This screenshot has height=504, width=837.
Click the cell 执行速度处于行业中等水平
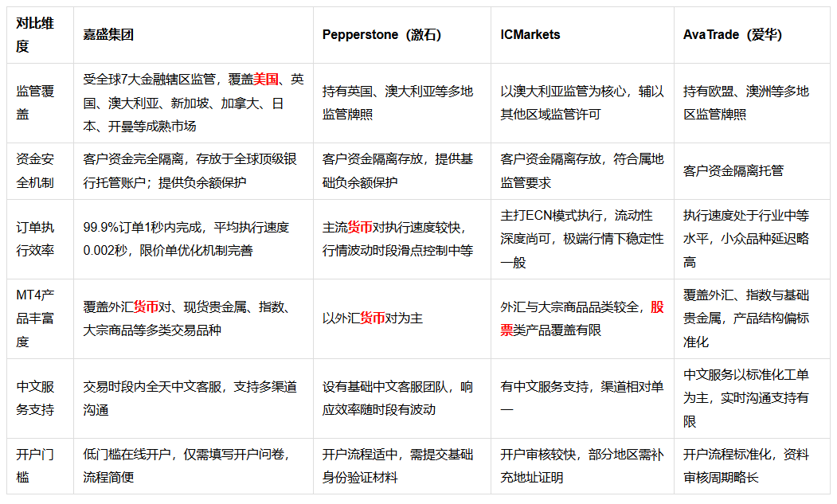[752, 239]
